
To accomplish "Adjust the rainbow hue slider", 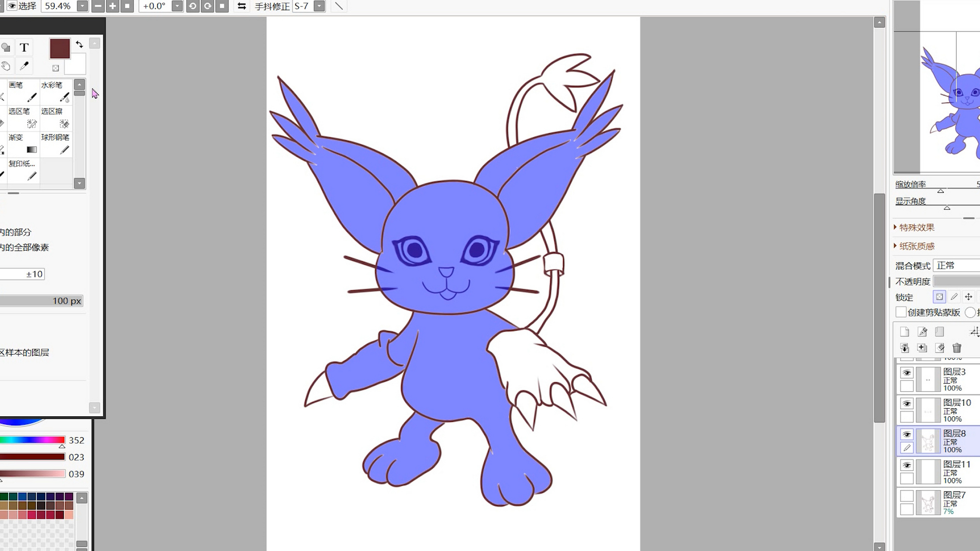I will (x=32, y=440).
